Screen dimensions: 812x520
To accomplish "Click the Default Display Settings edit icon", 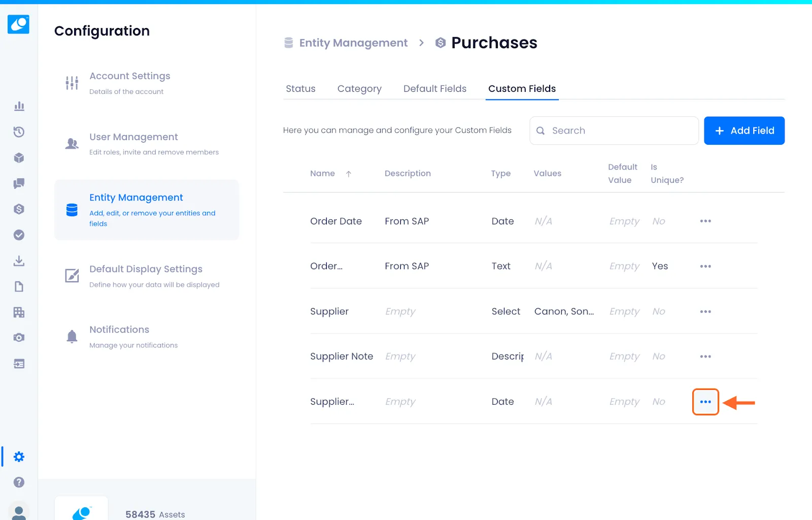I will [x=72, y=276].
